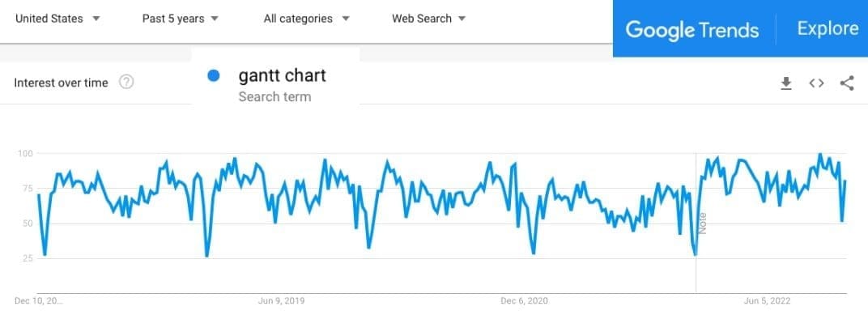Image resolution: width=868 pixels, height=315 pixels.
Task: Expand the United States region dropdown
Action: [57, 19]
